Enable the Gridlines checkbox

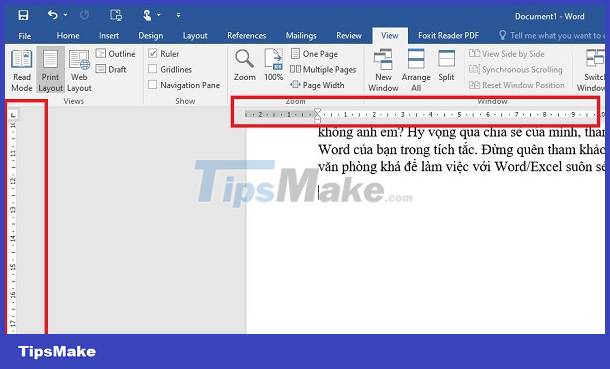152,69
